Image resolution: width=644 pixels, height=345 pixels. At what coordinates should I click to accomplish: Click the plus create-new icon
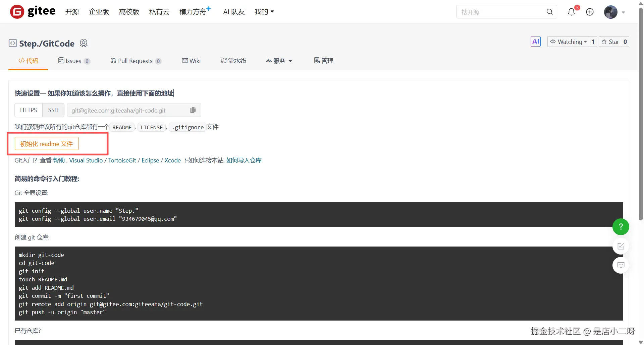pyautogui.click(x=590, y=12)
